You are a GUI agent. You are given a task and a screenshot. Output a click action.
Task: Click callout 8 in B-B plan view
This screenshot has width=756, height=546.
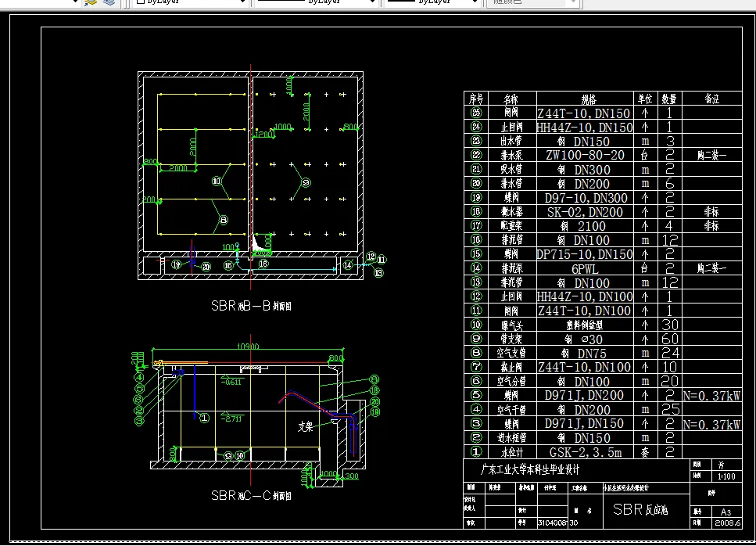[x=224, y=220]
